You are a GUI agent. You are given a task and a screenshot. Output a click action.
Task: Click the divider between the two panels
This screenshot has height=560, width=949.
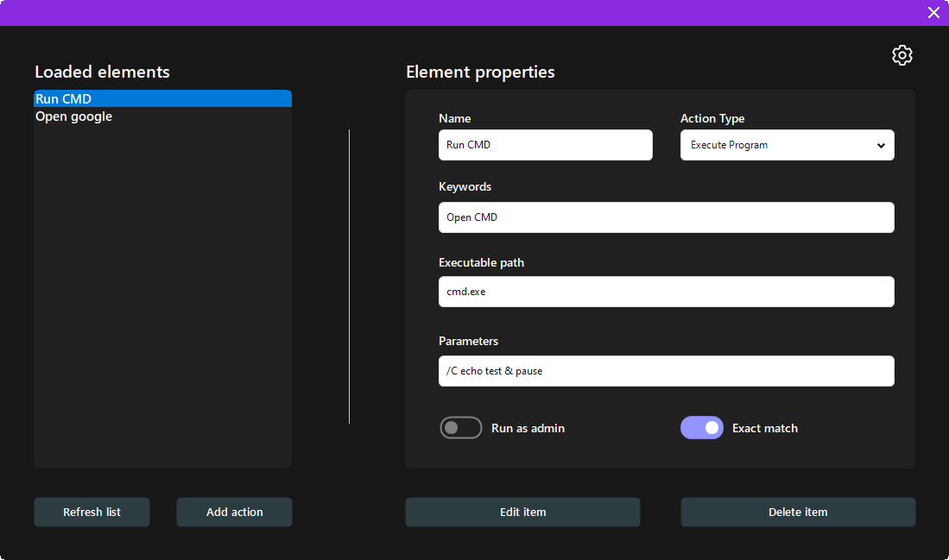click(x=349, y=276)
